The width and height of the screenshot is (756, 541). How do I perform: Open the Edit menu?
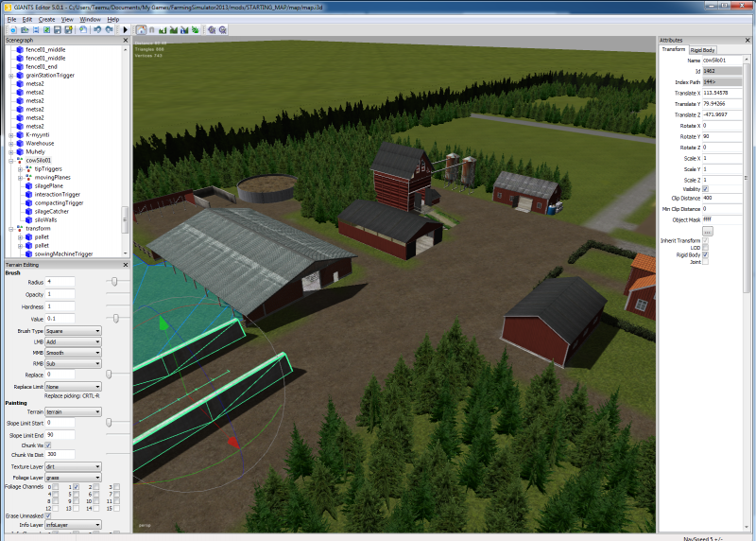(x=27, y=19)
